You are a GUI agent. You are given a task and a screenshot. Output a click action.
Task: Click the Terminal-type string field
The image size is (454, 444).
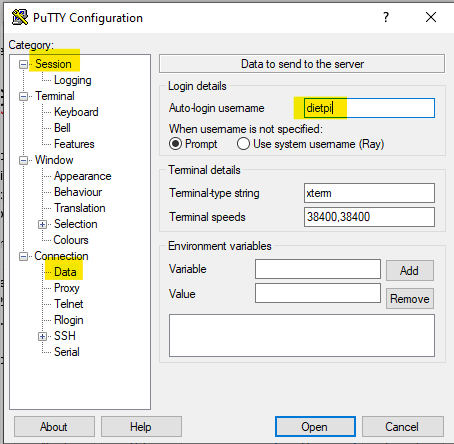[x=369, y=193]
